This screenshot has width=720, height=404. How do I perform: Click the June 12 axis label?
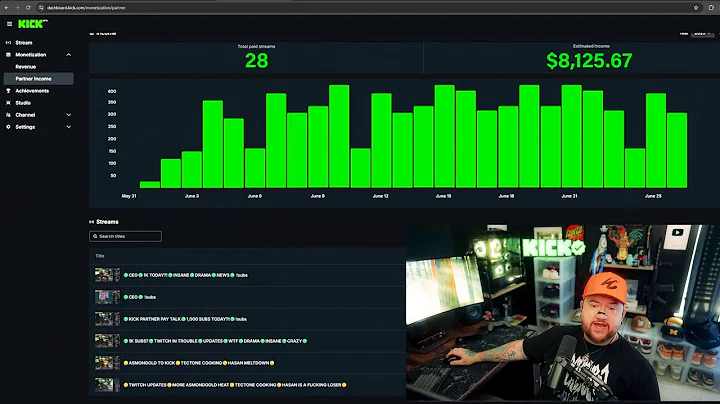381,196
